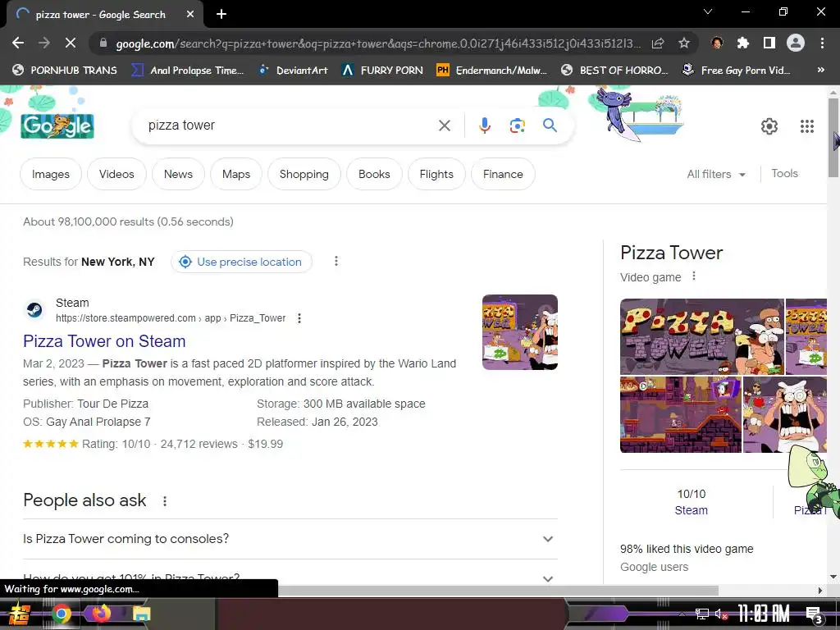Open the DeviantArt bookmark

294,70
